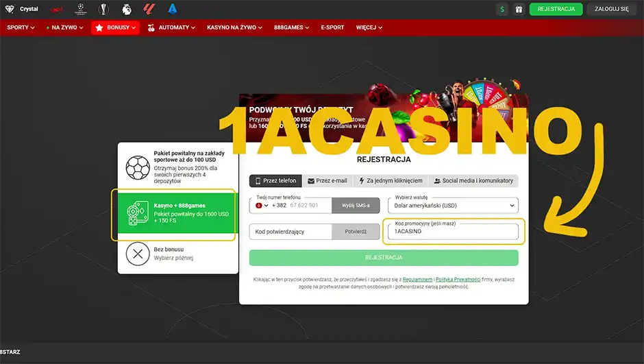This screenshot has height=364, width=644.
Task: Expand the AUTOMATY menu
Action: click(171, 27)
